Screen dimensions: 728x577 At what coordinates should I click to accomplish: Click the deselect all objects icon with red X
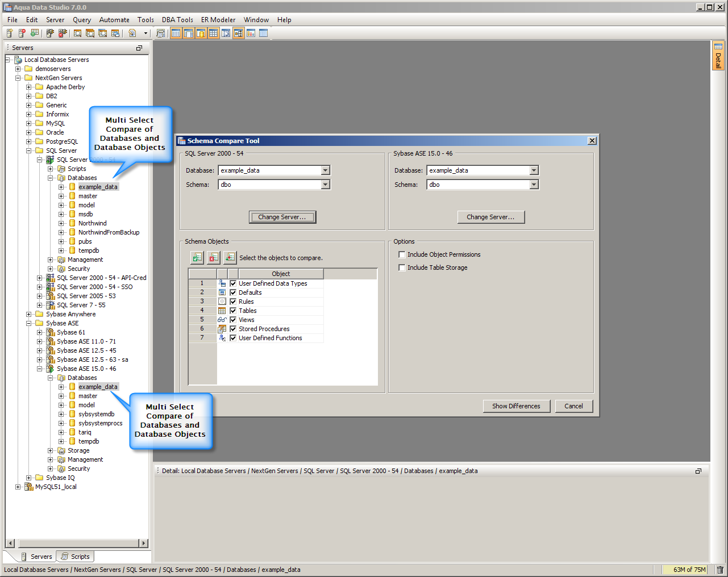[214, 258]
